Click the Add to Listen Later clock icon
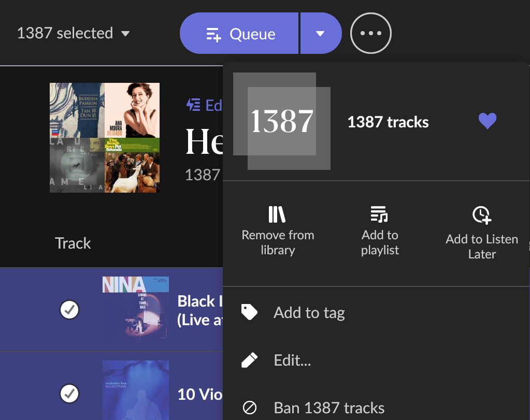The width and height of the screenshot is (530, 420). pyautogui.click(x=481, y=215)
